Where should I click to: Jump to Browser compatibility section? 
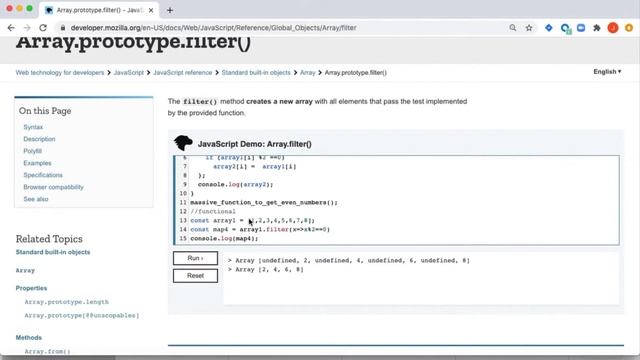coord(53,187)
